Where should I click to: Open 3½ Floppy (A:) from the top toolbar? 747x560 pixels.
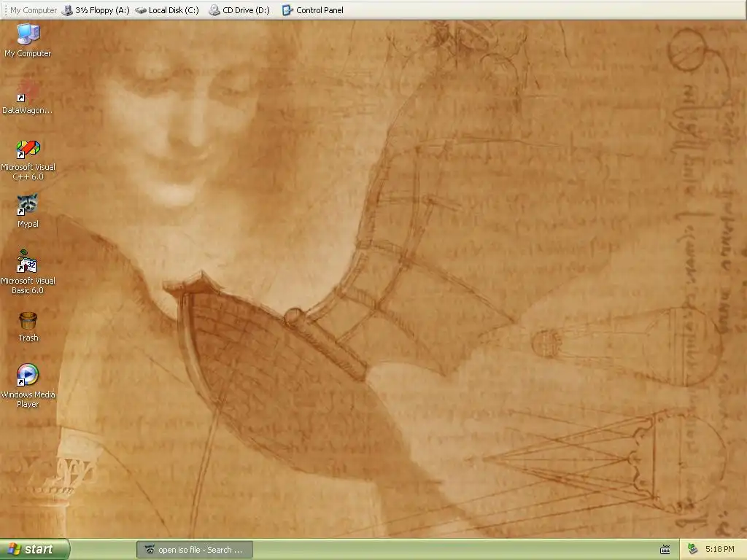click(x=96, y=10)
